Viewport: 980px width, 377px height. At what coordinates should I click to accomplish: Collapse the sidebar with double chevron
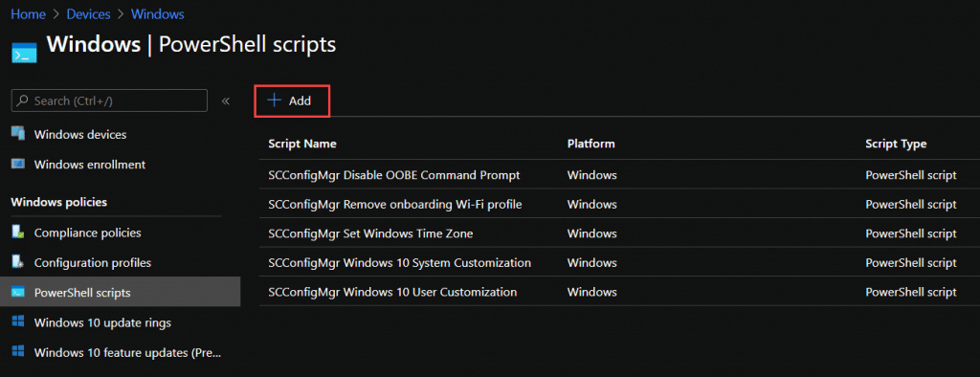pos(226,100)
